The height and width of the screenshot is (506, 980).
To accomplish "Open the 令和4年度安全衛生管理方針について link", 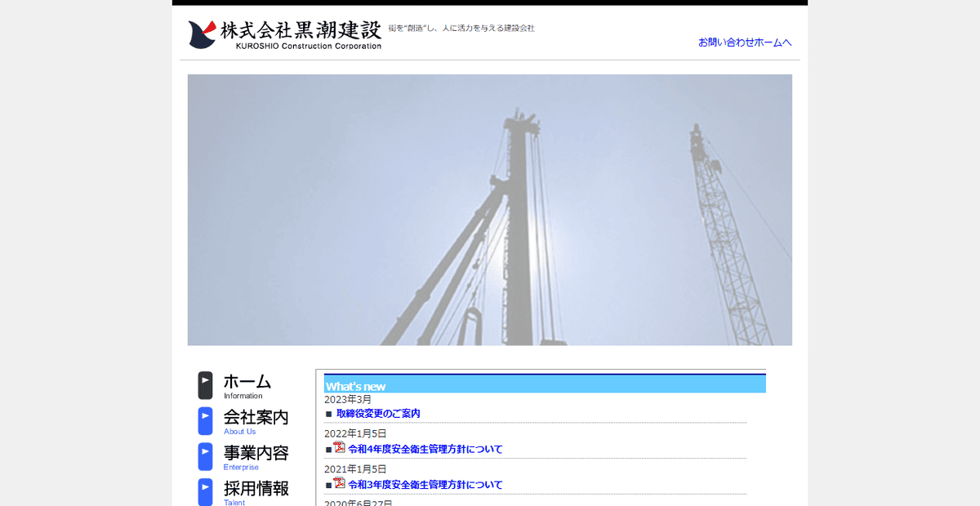I will click(424, 448).
